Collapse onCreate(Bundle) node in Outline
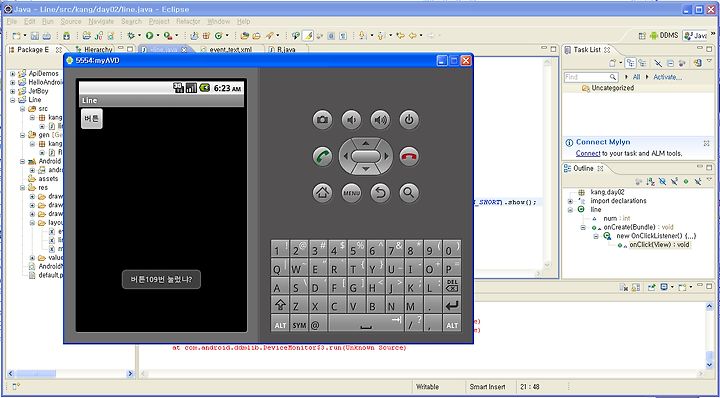Screen dimensions: 720x398 coord(583,227)
